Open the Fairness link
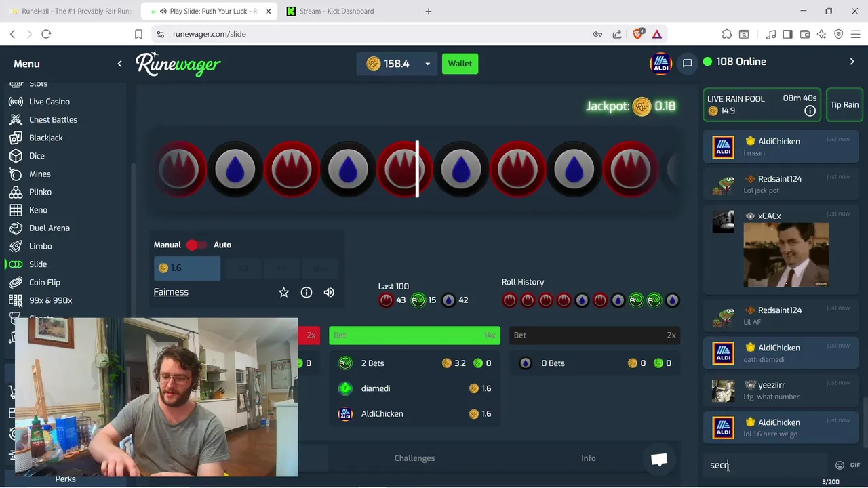Screen dimensions: 868x488 171,292
